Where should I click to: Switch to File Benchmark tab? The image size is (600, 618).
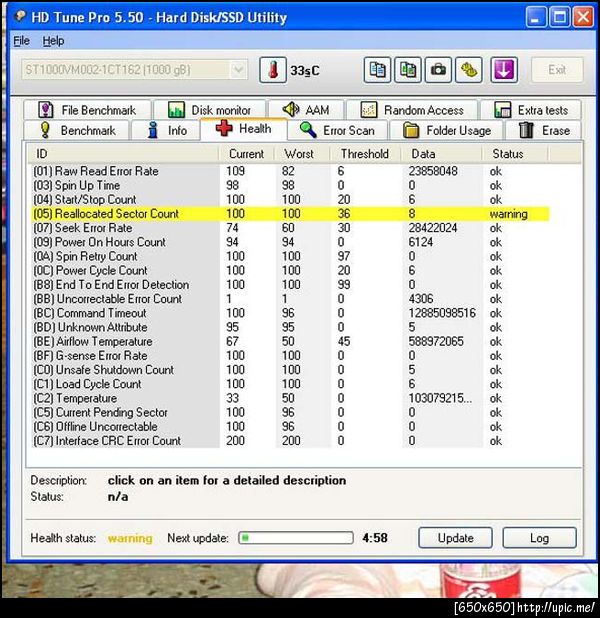[x=87, y=110]
